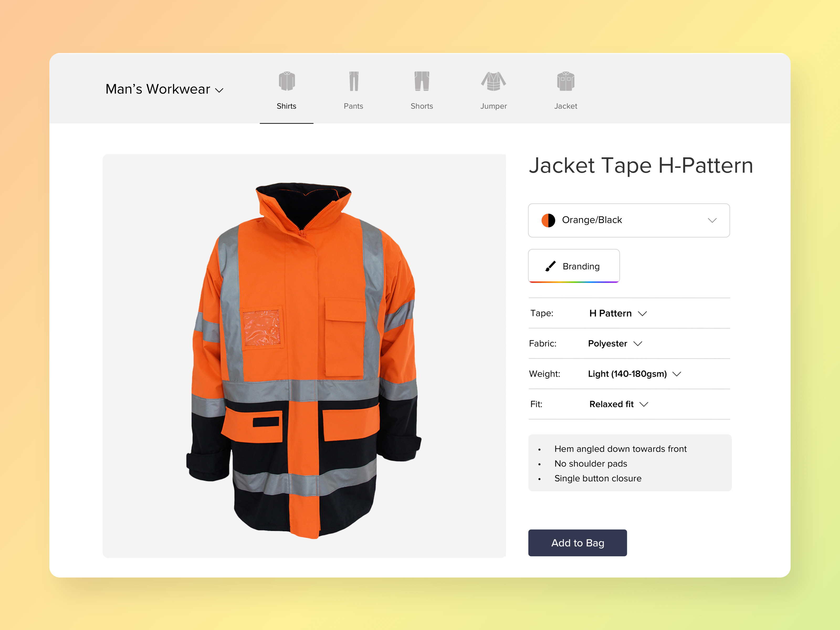Screen dimensions: 840x630
Task: Select the Shorts category icon
Action: pos(422,81)
